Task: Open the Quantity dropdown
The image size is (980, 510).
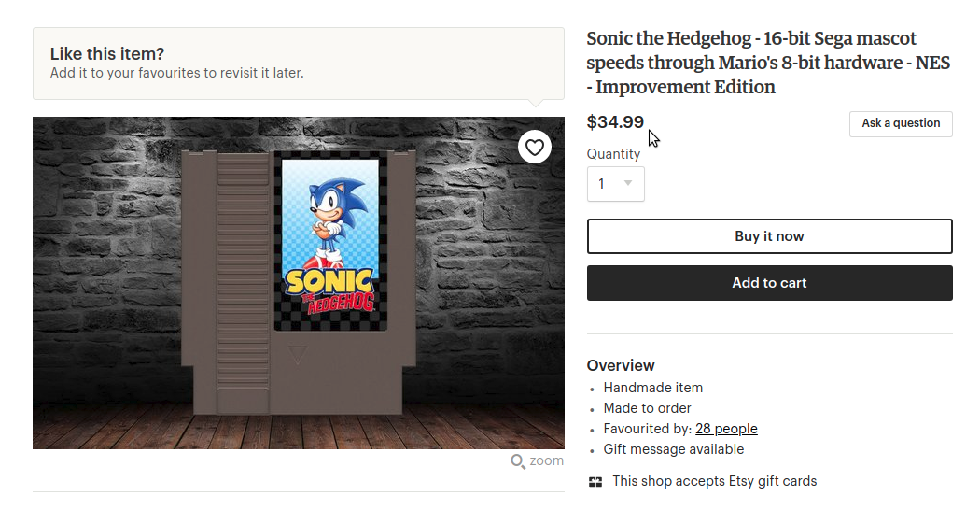Action: coord(615,184)
